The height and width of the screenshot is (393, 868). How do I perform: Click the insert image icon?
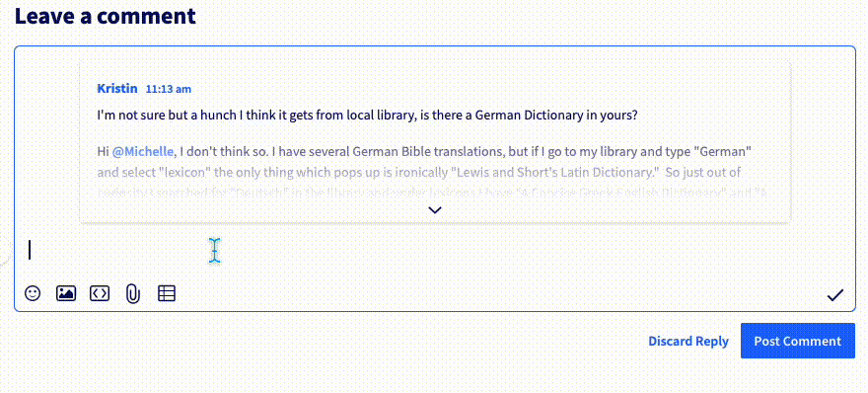[66, 293]
